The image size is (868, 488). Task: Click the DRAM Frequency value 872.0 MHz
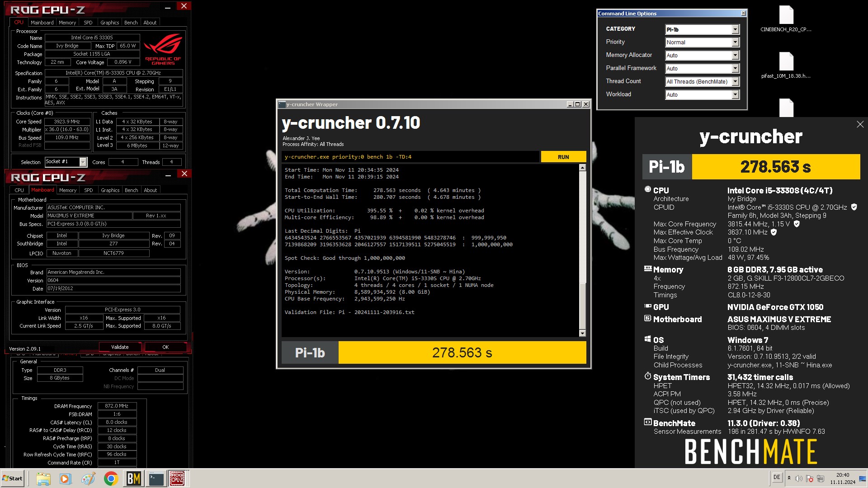point(117,406)
